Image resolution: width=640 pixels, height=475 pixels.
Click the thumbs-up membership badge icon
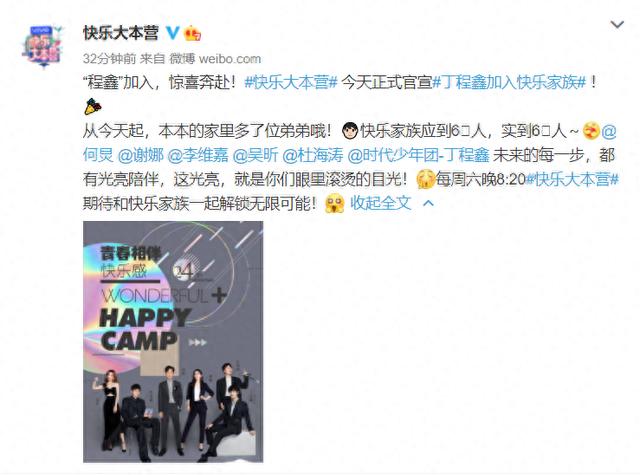(x=192, y=33)
